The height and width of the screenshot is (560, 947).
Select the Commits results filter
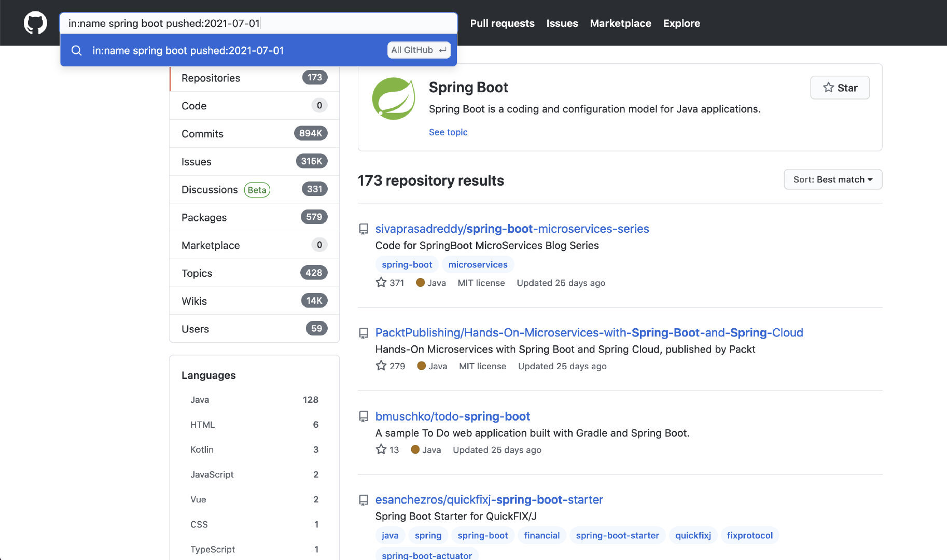click(x=255, y=134)
